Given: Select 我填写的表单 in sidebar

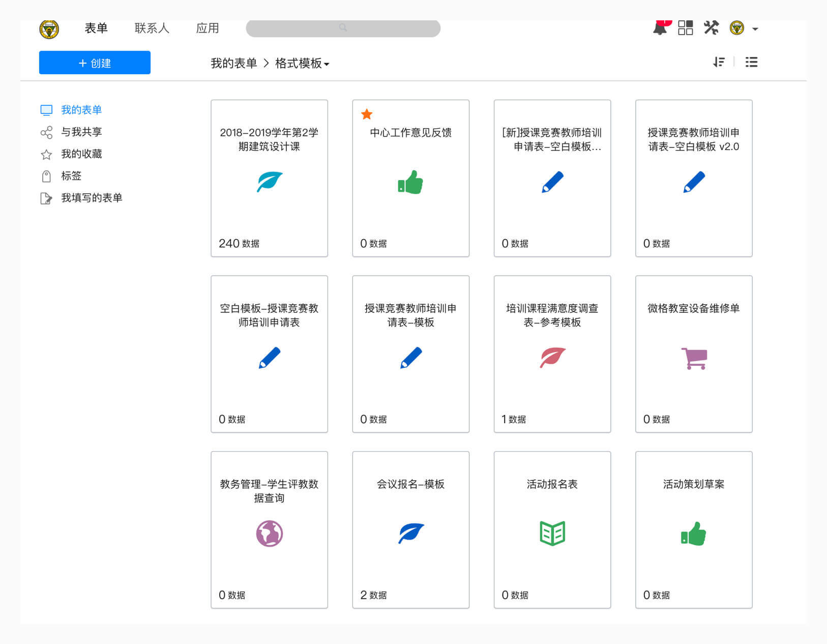Looking at the screenshot, I should [x=92, y=197].
